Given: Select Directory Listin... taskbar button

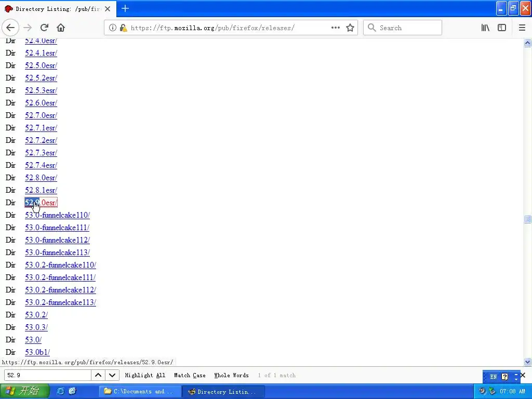Looking at the screenshot, I should click(x=223, y=392).
